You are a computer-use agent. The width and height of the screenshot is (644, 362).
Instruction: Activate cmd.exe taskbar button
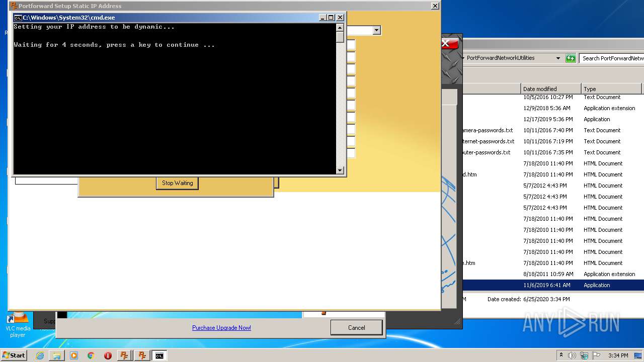(x=159, y=355)
